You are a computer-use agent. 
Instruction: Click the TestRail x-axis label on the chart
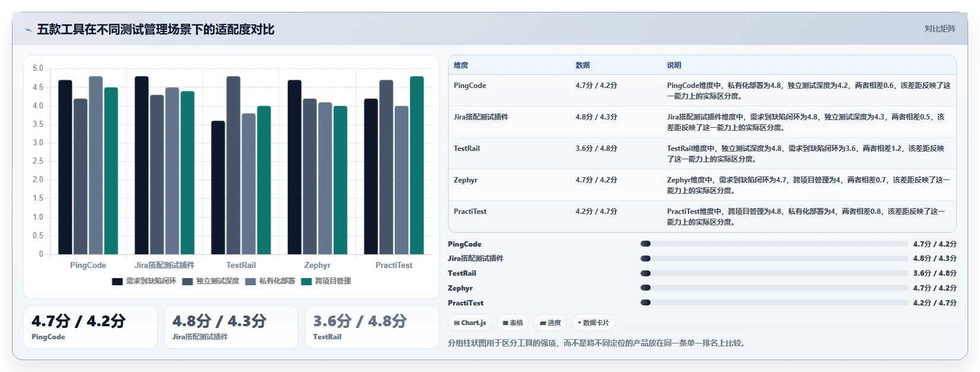[x=241, y=265]
